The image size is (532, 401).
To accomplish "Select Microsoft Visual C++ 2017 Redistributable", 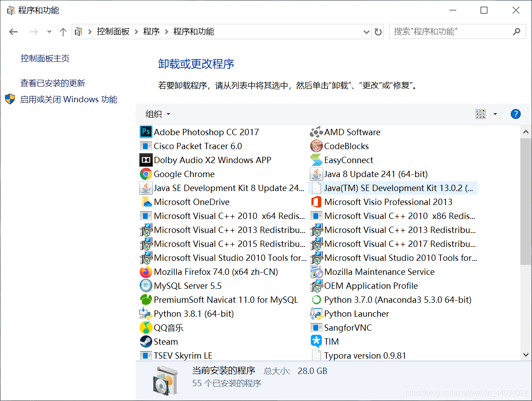I will point(393,244).
